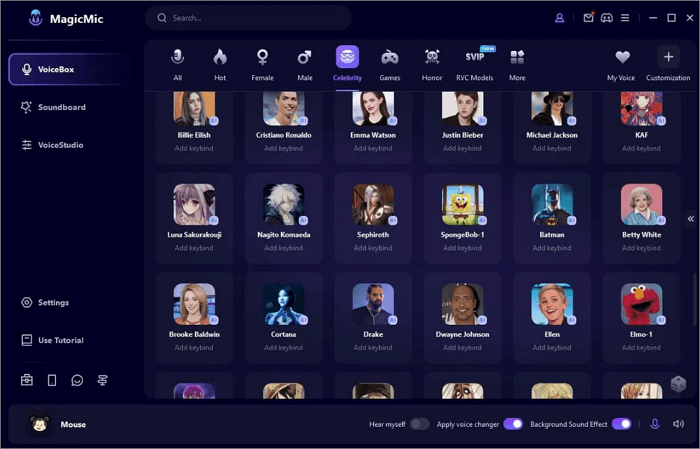This screenshot has width=700, height=449.
Task: Click Add keybind under SpongeBob-1
Action: [462, 248]
